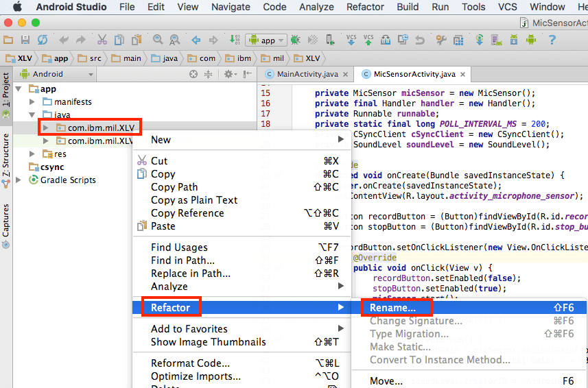The width and height of the screenshot is (588, 388).
Task: Click the Save All floppy icon
Action: point(25,40)
